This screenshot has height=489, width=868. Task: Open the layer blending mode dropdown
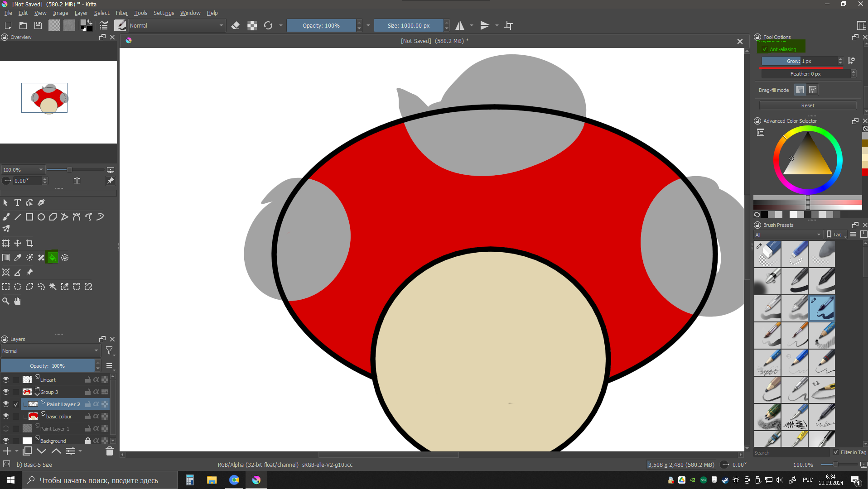point(50,351)
